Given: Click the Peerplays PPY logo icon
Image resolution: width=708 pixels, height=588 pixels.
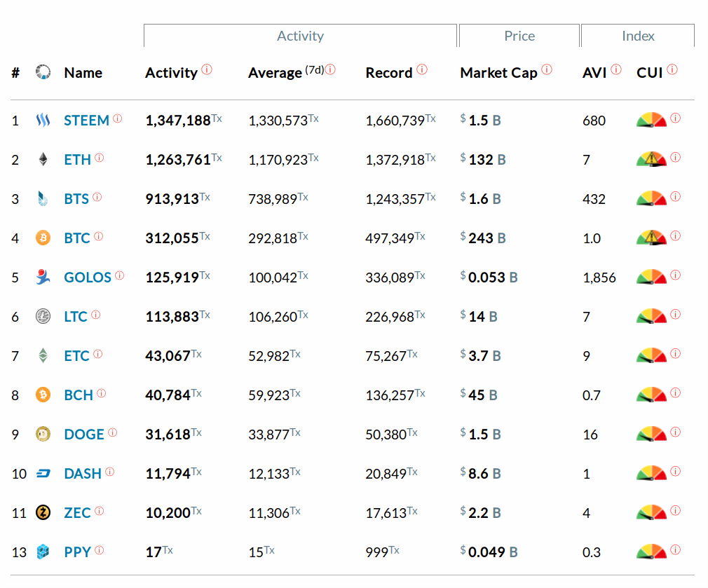Looking at the screenshot, I should (x=43, y=552).
